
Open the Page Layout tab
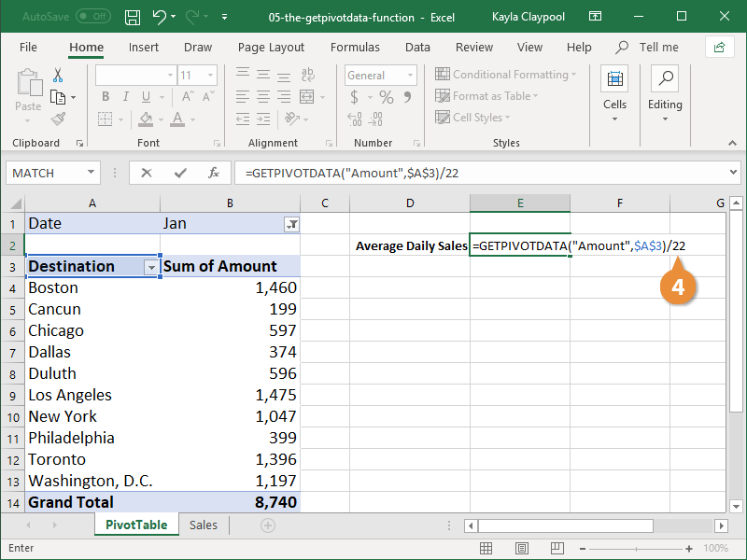tap(271, 48)
